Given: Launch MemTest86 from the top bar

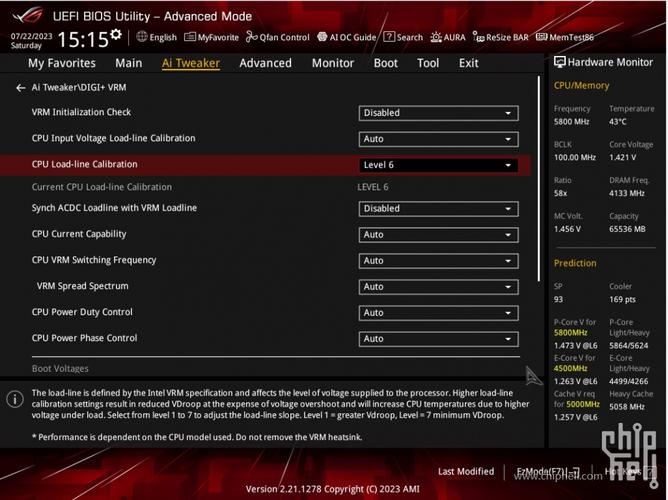Looking at the screenshot, I should tap(565, 37).
